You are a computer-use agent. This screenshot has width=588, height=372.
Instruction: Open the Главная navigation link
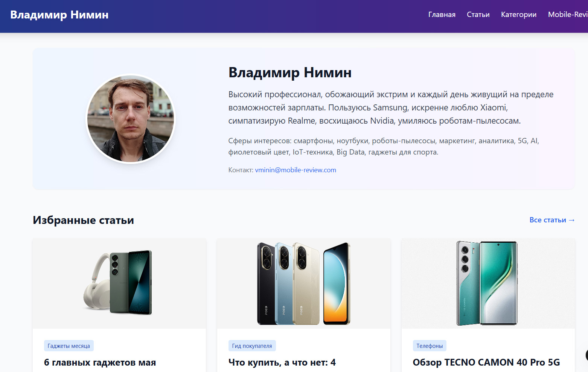pyautogui.click(x=442, y=15)
